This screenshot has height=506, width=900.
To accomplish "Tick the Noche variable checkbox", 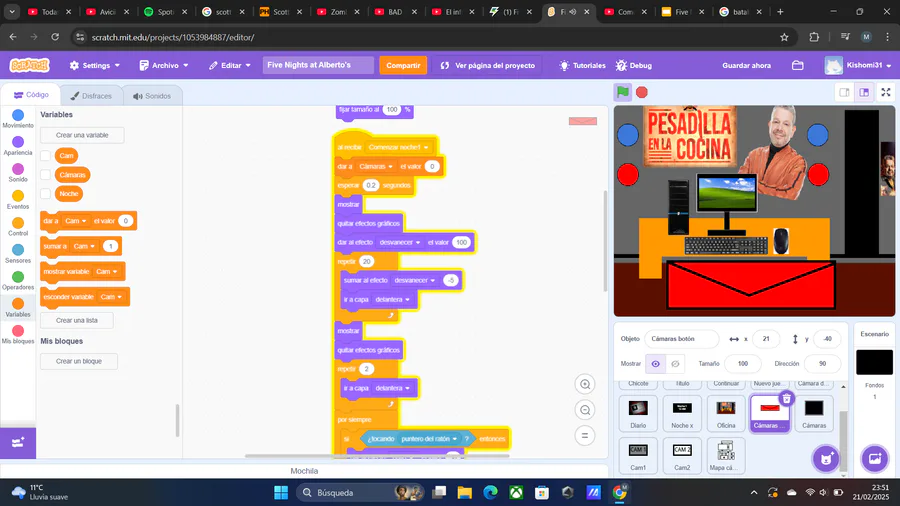I will click(x=45, y=194).
